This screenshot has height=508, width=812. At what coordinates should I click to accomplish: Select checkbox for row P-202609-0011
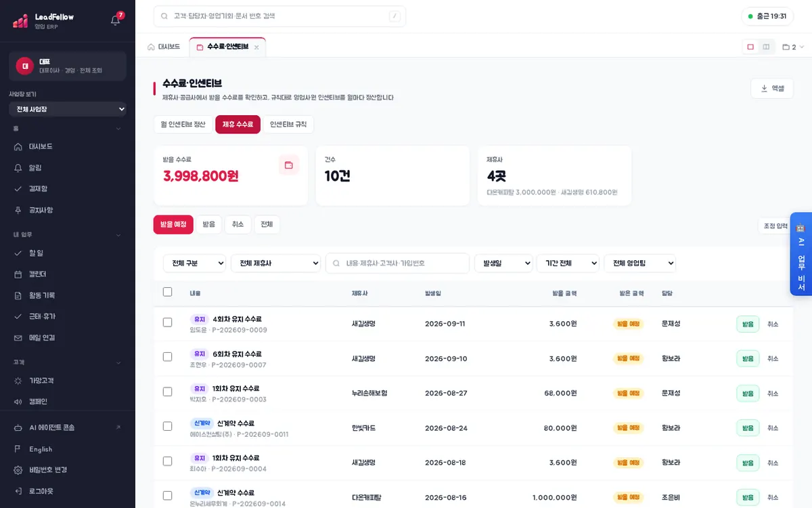[x=168, y=427]
